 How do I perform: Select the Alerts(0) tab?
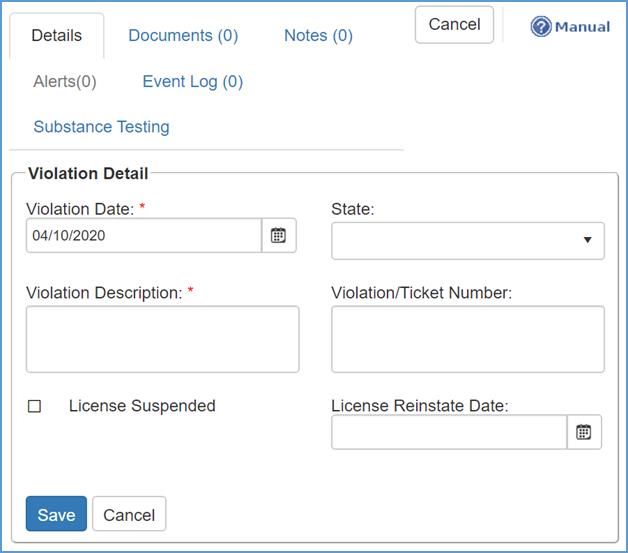point(65,82)
